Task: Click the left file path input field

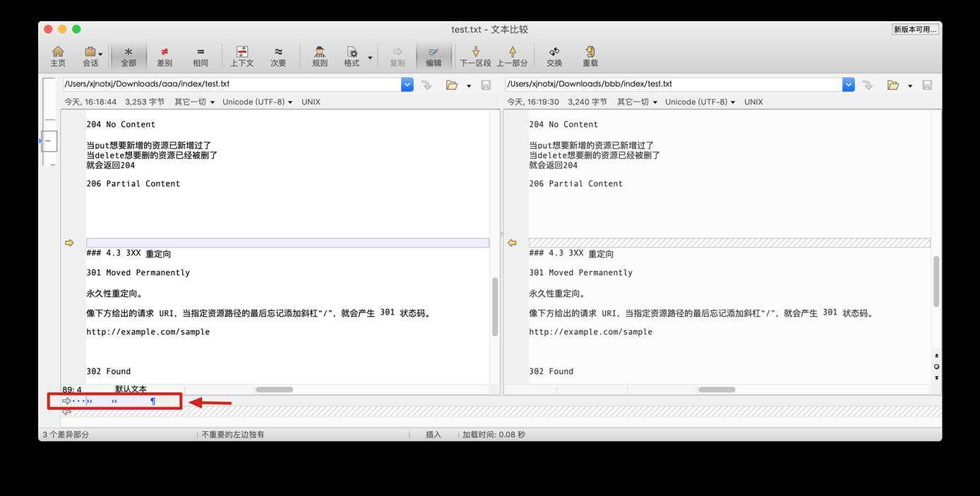Action: point(232,84)
